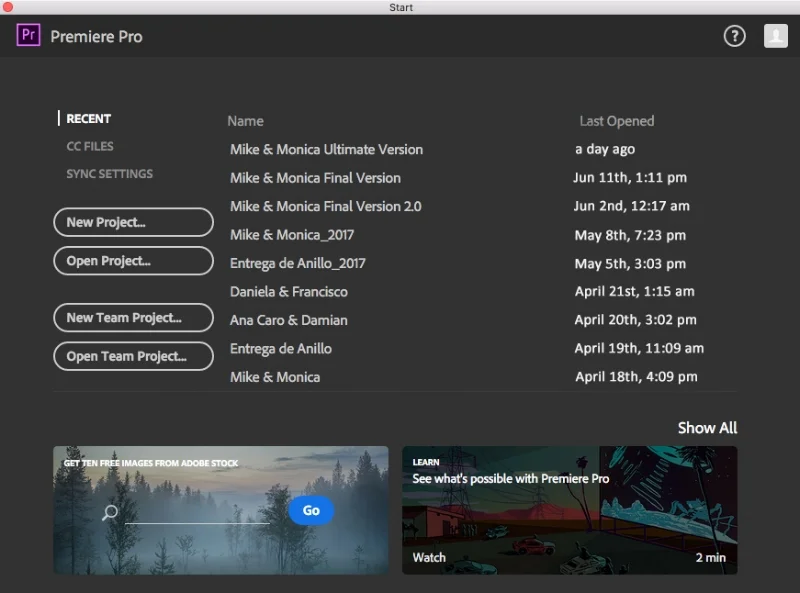The height and width of the screenshot is (593, 800).
Task: Click the Open Team Project... button
Action: tap(133, 356)
